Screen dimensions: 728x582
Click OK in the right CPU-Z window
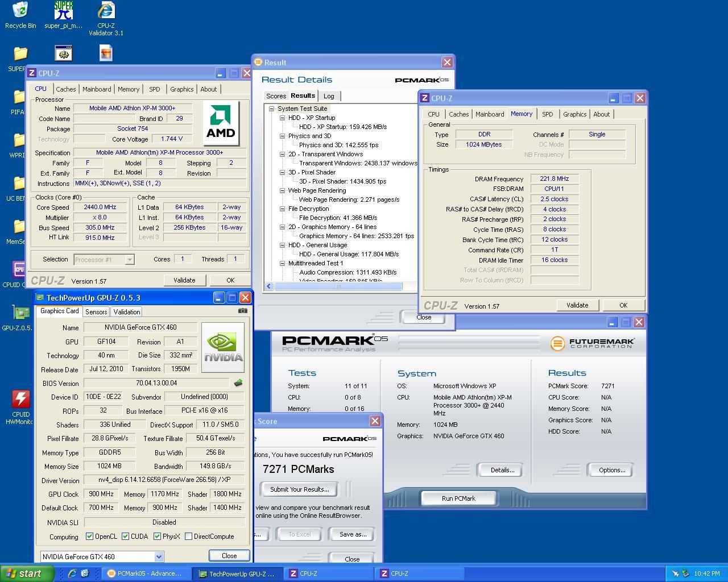click(623, 305)
